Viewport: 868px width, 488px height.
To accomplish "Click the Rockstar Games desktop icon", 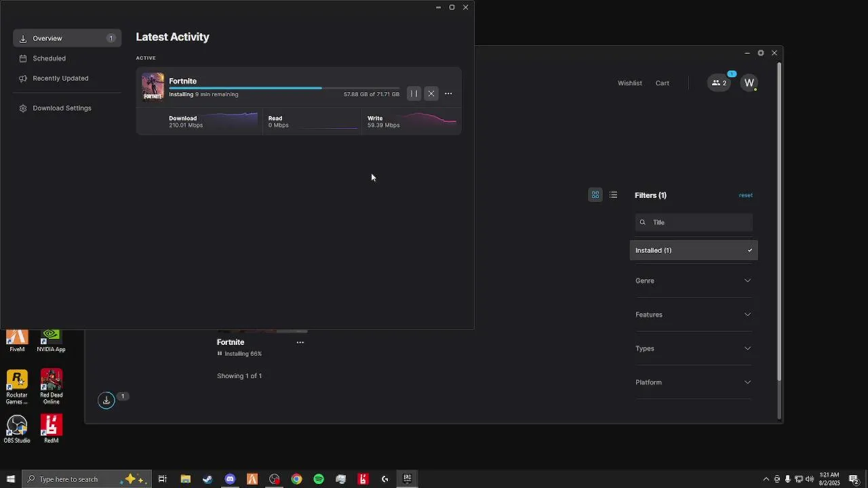I will pos(17,387).
